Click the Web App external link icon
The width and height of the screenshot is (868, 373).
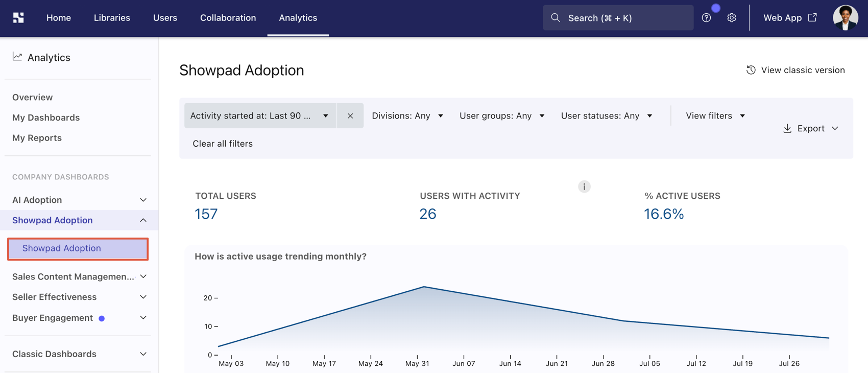click(x=812, y=17)
